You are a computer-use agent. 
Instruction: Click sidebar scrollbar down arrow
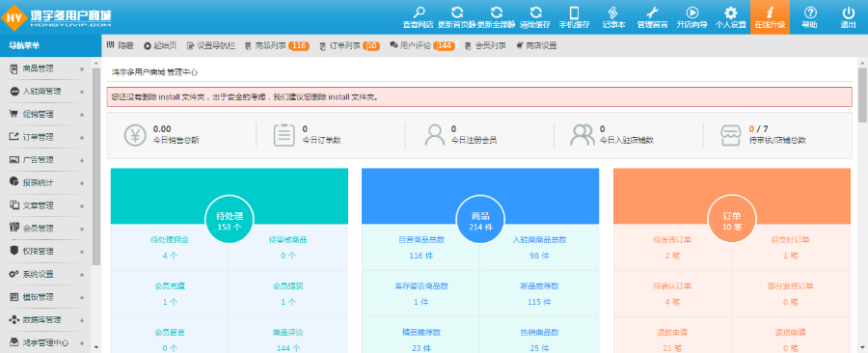tap(96, 346)
